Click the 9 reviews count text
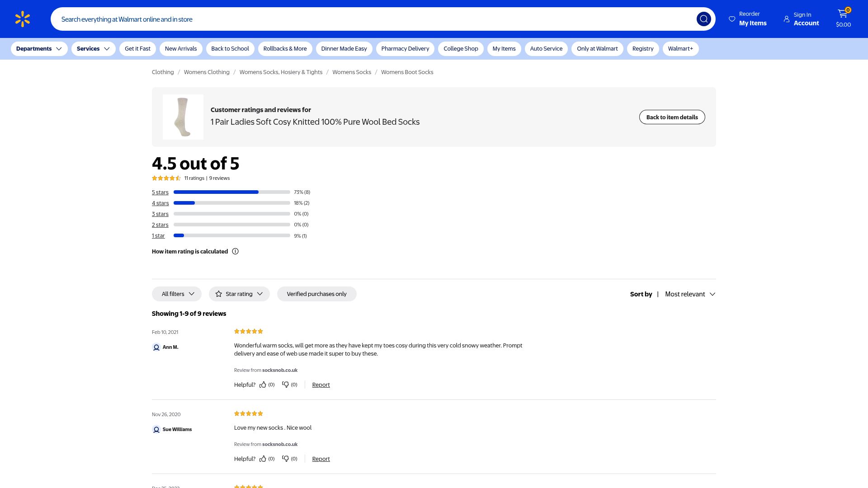 pyautogui.click(x=219, y=178)
